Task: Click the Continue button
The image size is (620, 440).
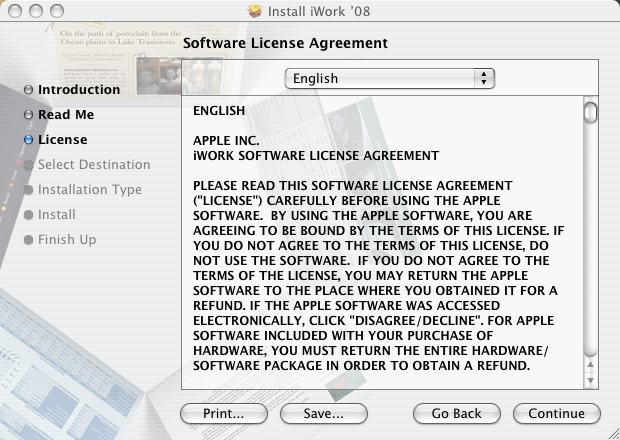Action: click(x=557, y=414)
